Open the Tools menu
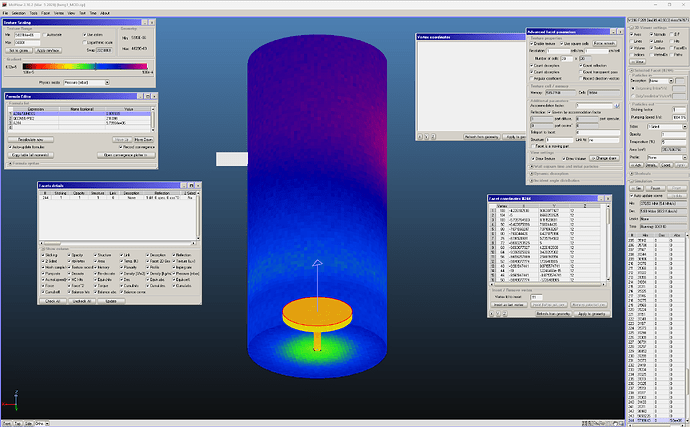Screen dimensions: 690x427 coord(33,13)
